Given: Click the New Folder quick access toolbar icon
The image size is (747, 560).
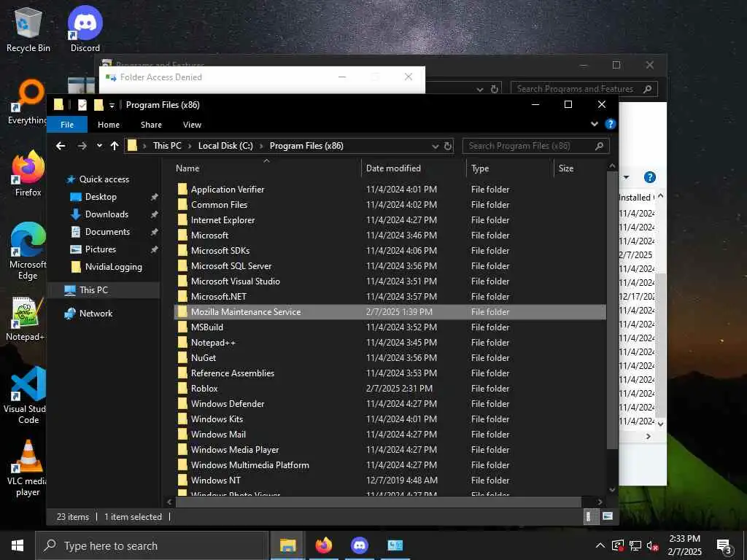Looking at the screenshot, I should (x=98, y=105).
